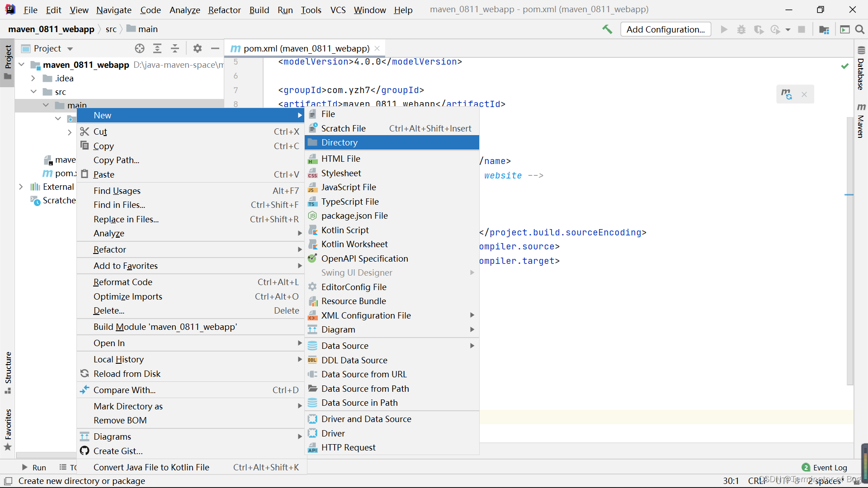Expand the External dependencies tree item
This screenshot has height=488, width=868.
(21, 187)
